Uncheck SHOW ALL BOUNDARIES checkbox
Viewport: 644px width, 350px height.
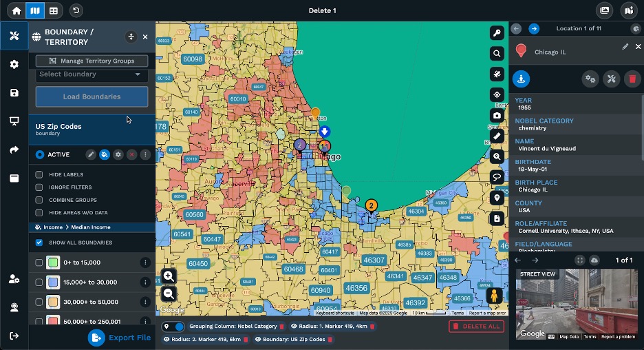[39, 243]
